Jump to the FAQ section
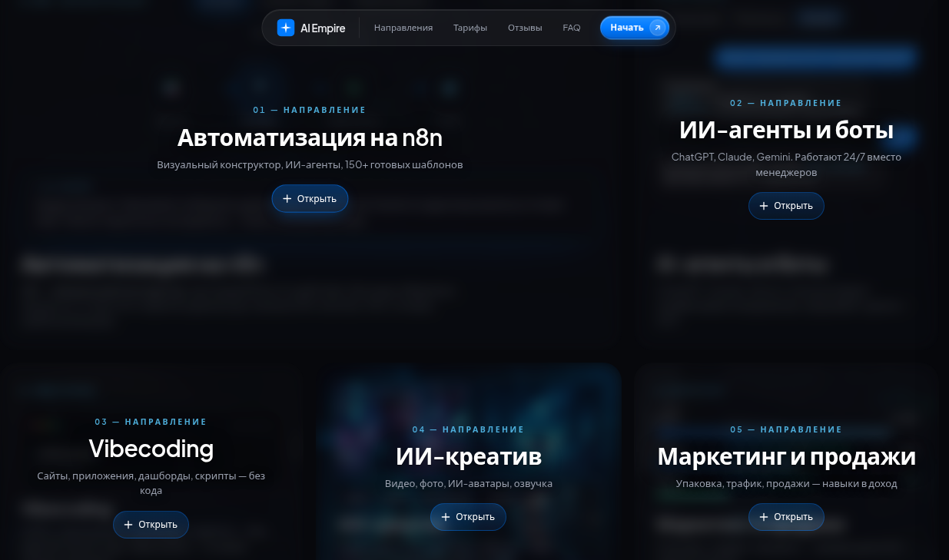Screen dimensions: 949x560 572,28
